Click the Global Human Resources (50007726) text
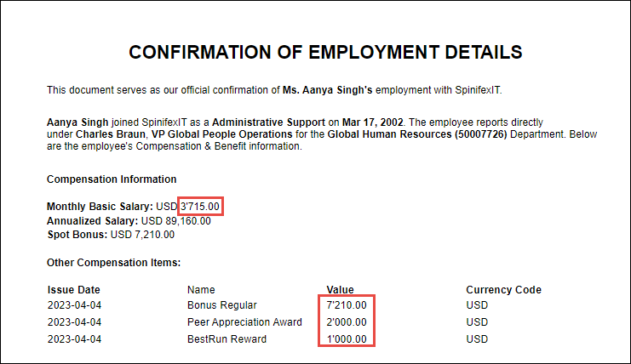 [x=417, y=134]
